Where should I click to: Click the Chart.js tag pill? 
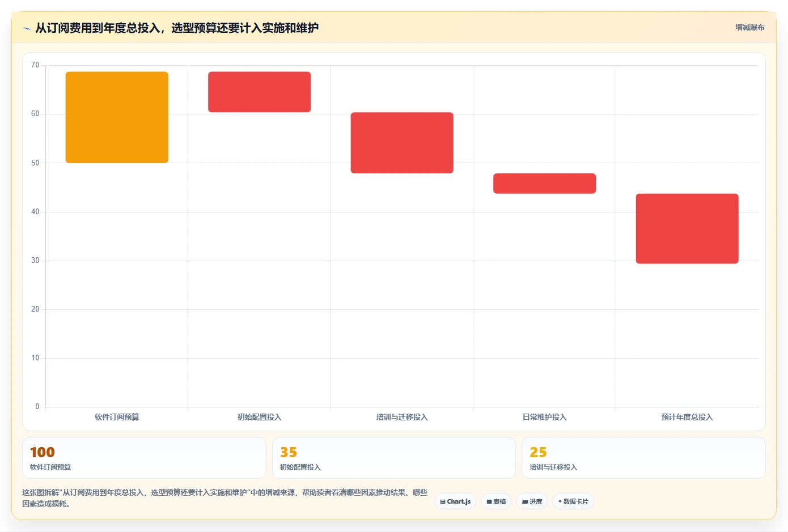coord(455,501)
